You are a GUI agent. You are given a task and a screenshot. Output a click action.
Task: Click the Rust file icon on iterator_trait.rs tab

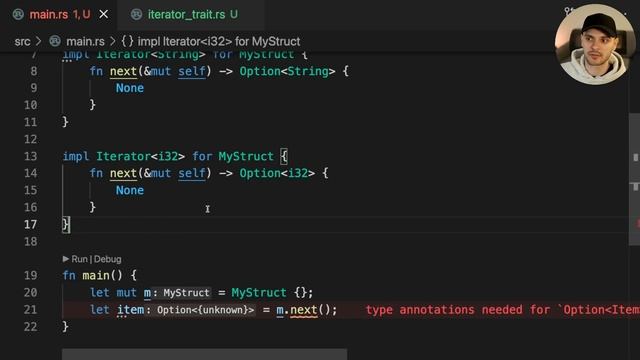136,15
